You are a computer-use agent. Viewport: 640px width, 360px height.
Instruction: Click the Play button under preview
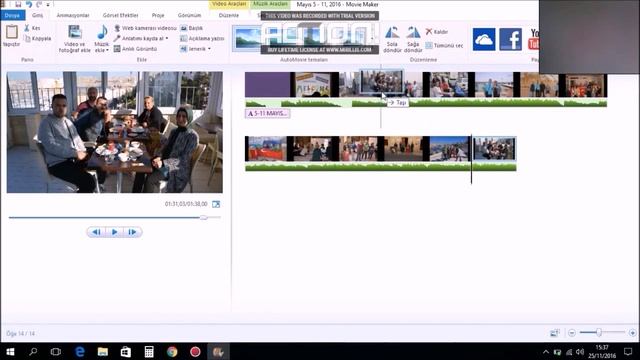coord(114,232)
